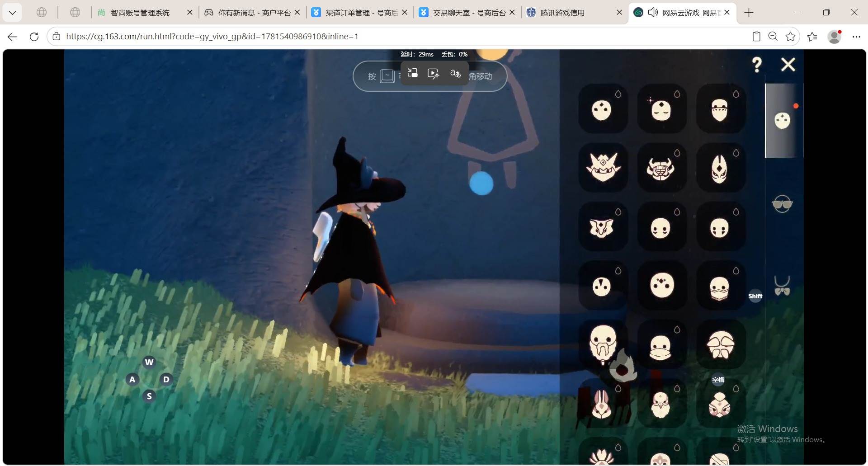The height and width of the screenshot is (466, 868).
Task: Click the video enhance play icon
Action: (x=433, y=74)
